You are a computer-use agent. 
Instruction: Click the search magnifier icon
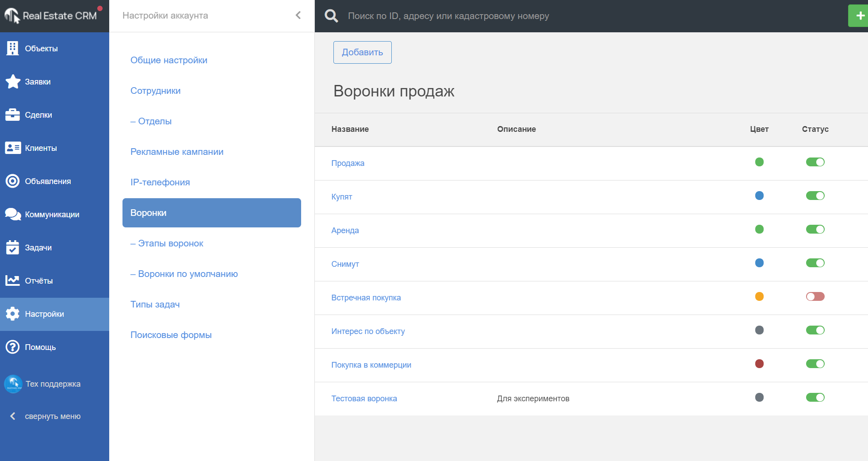point(331,16)
